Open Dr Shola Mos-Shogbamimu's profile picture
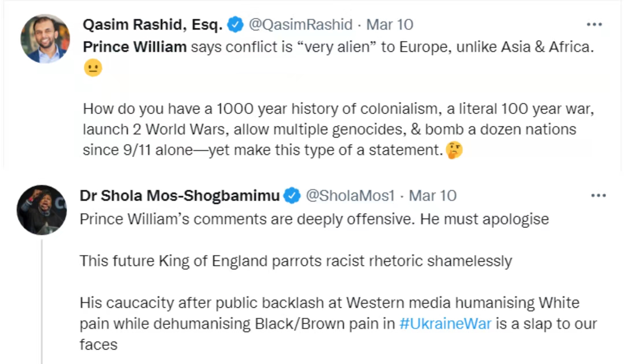624x364 pixels. tap(42, 210)
